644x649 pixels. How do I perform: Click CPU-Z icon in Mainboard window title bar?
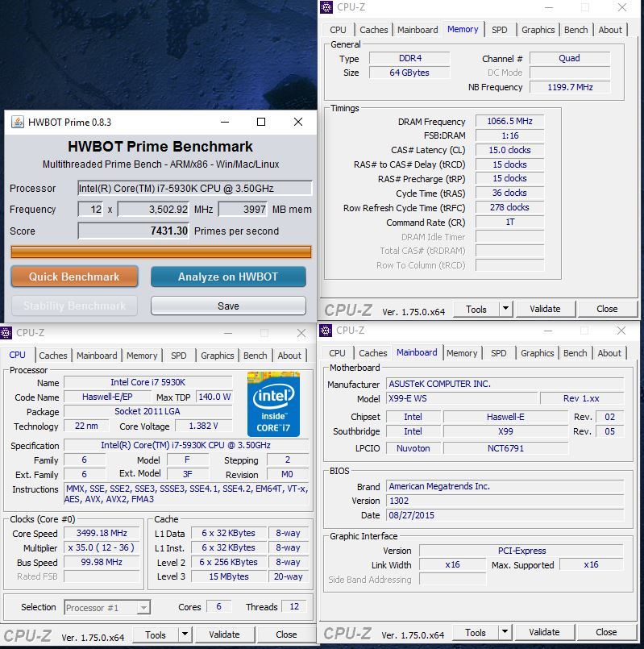point(326,331)
